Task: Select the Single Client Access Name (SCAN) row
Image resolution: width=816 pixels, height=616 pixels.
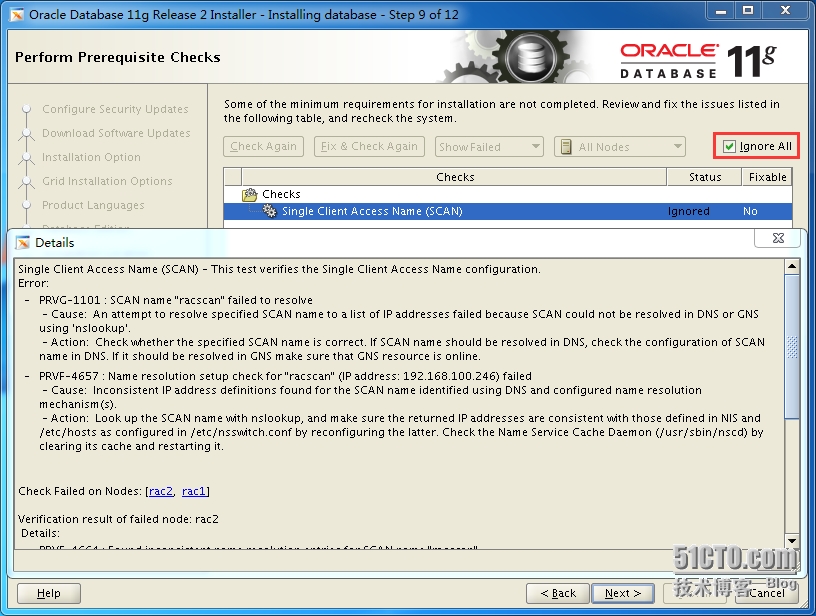Action: pyautogui.click(x=508, y=211)
